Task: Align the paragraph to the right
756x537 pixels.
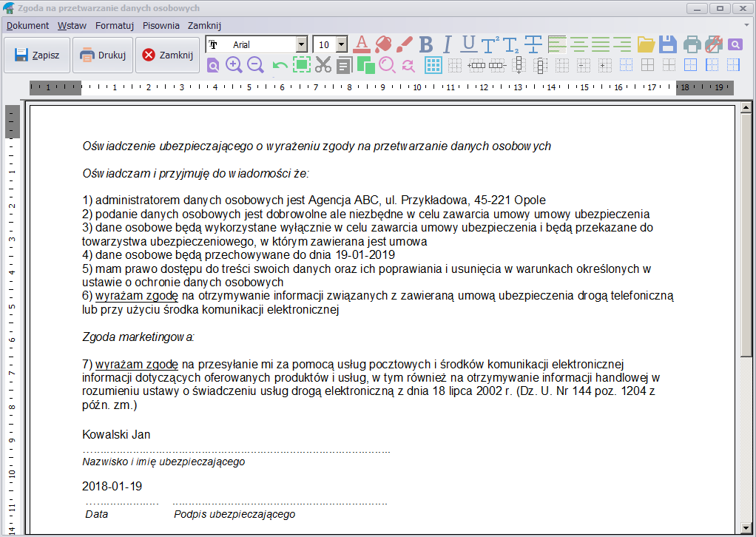Action: pyautogui.click(x=622, y=45)
